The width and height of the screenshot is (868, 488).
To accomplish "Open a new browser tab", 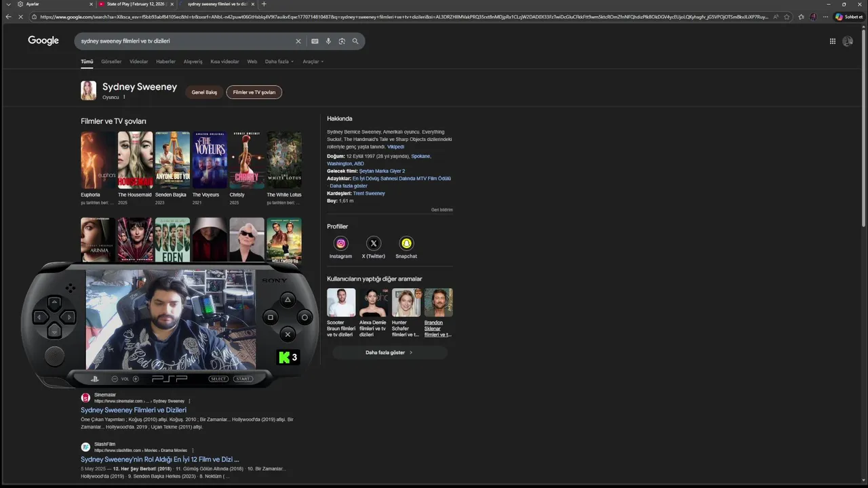I will pyautogui.click(x=264, y=4).
